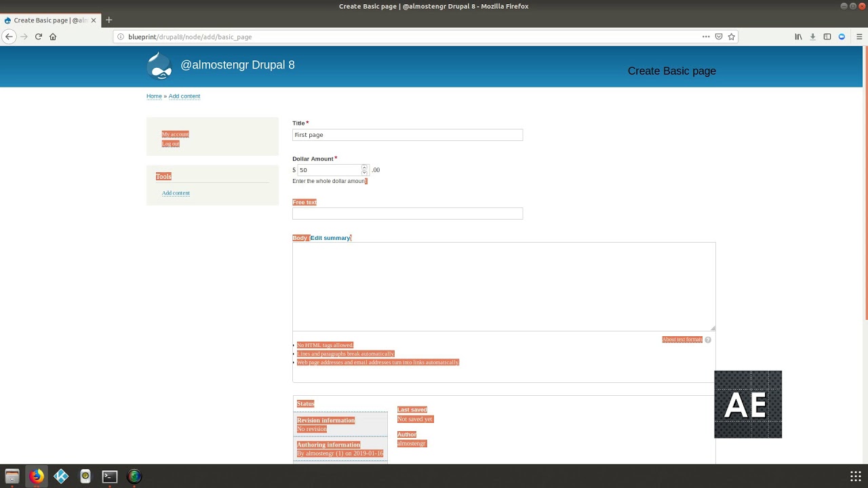Viewport: 868px width, 488px height.
Task: Click in the Title field
Action: click(408, 135)
